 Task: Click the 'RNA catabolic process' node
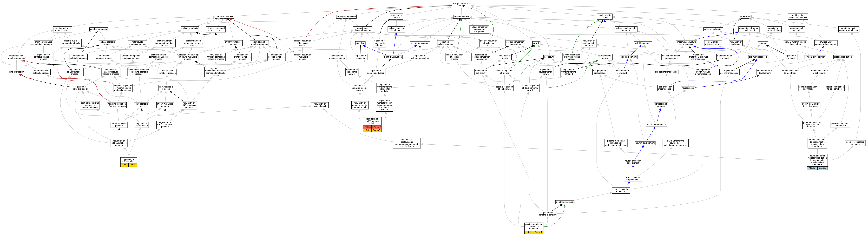[x=142, y=105]
